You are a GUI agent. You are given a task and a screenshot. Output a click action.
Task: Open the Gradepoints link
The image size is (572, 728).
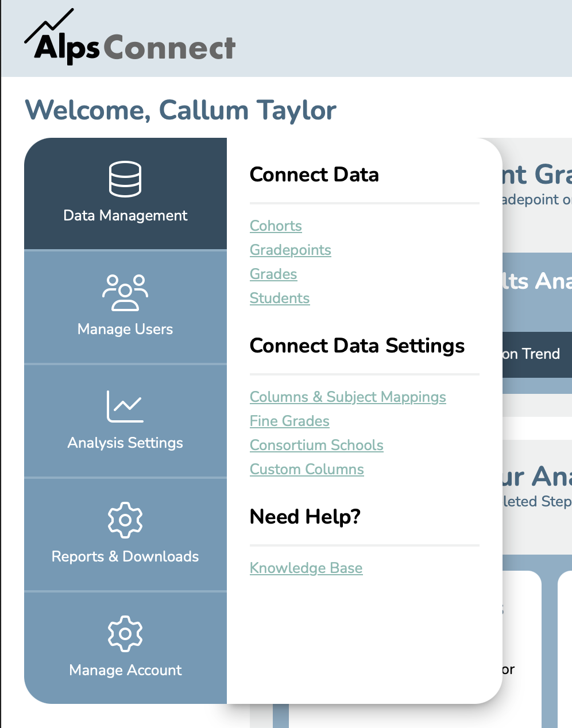291,250
